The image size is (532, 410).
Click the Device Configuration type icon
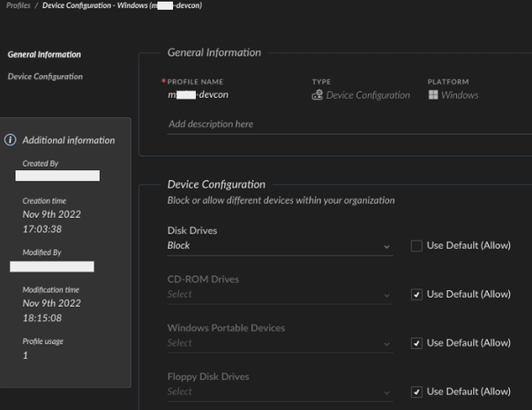pos(318,95)
